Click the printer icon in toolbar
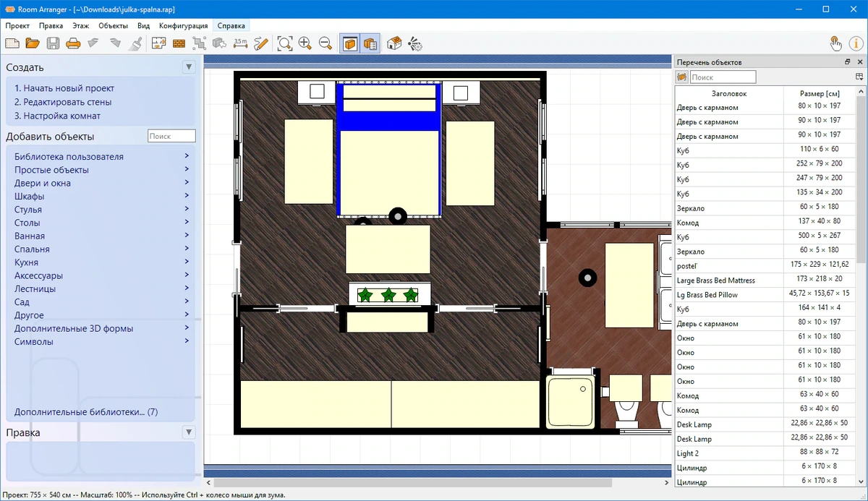The width and height of the screenshot is (868, 501). 73,43
